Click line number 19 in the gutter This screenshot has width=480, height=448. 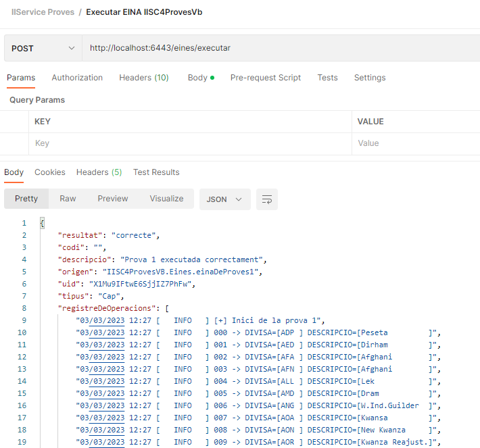click(x=22, y=442)
